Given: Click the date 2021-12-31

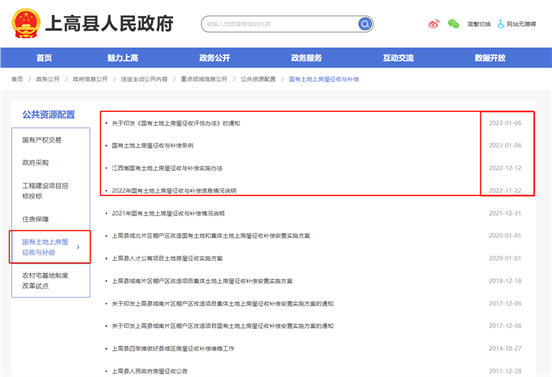Looking at the screenshot, I should click(x=505, y=213).
